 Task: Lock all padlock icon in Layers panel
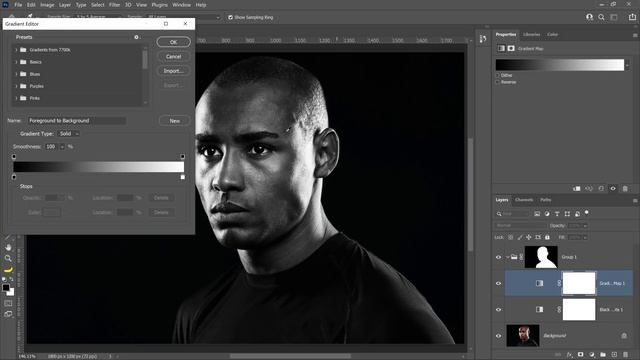(547, 237)
